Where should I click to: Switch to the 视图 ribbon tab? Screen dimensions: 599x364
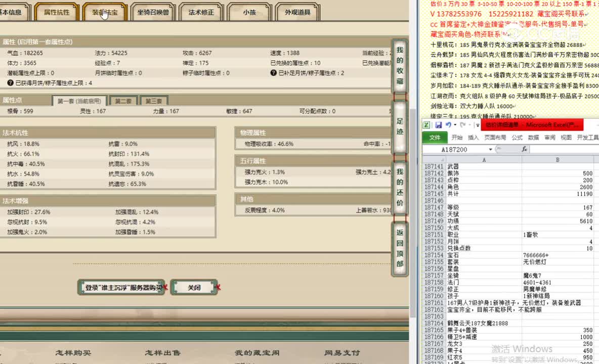[566, 138]
